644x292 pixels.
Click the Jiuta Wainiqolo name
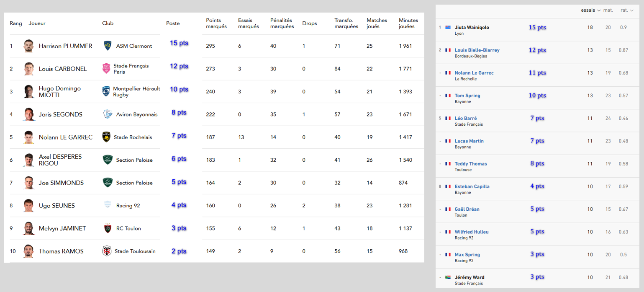click(x=472, y=27)
